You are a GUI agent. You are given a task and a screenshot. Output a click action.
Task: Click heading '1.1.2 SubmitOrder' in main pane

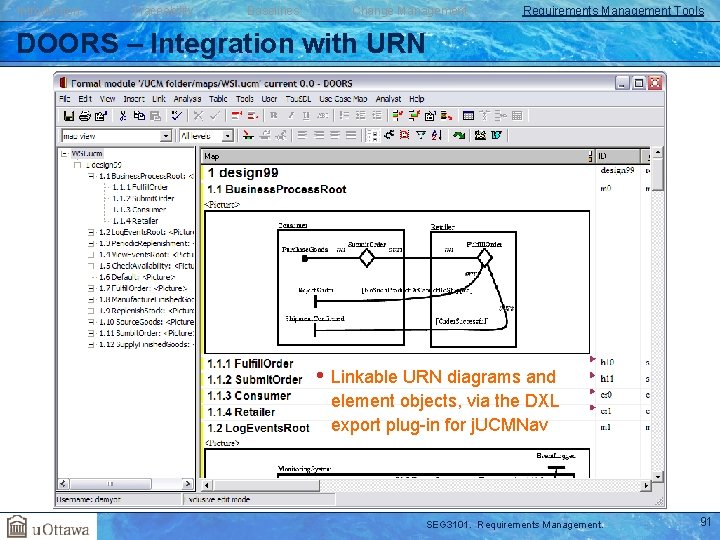coord(255,380)
